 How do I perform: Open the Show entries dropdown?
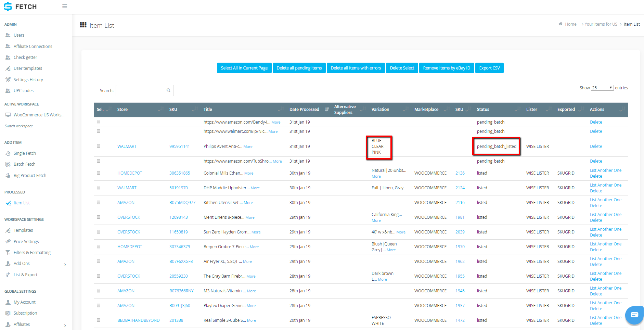coord(602,88)
